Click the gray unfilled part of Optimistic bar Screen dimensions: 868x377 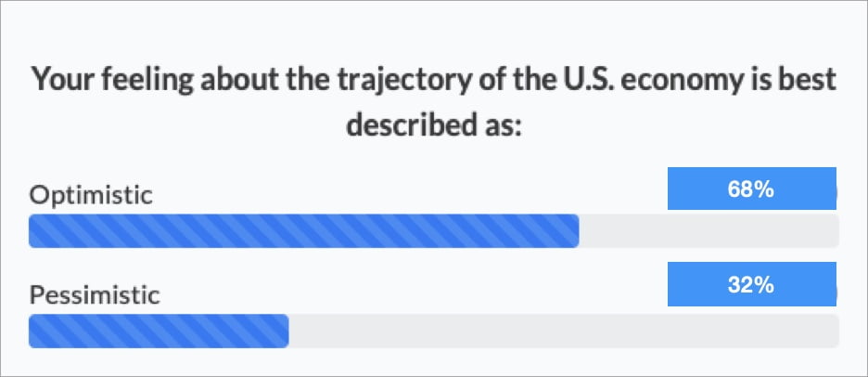[x=708, y=231]
